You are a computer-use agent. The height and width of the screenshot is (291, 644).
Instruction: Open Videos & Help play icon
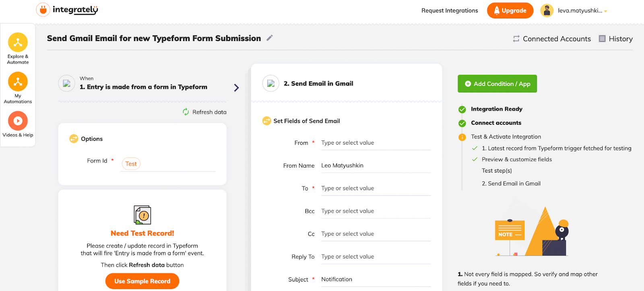click(x=18, y=121)
